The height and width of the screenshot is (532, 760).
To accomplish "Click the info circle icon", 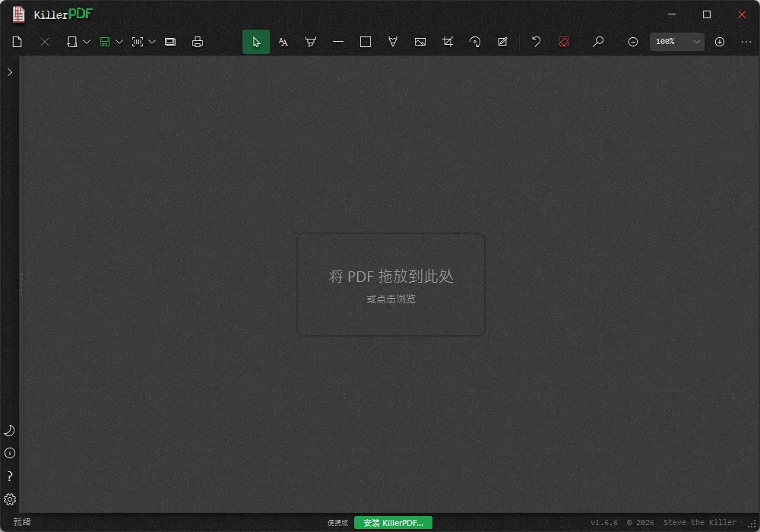I will coord(10,453).
